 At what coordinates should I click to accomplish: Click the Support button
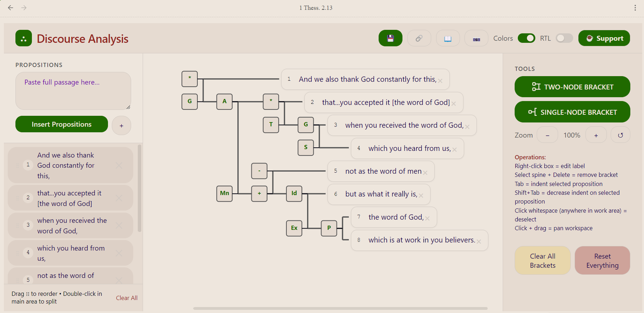point(604,38)
